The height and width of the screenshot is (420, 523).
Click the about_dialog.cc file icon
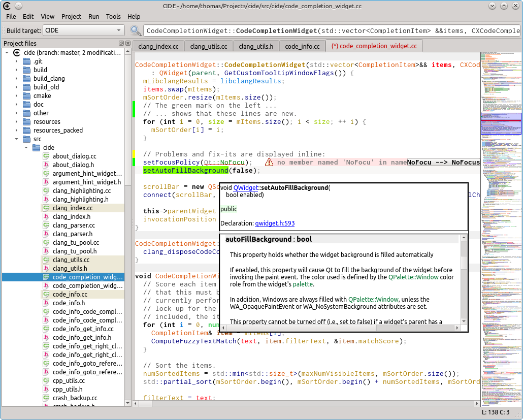click(x=46, y=156)
